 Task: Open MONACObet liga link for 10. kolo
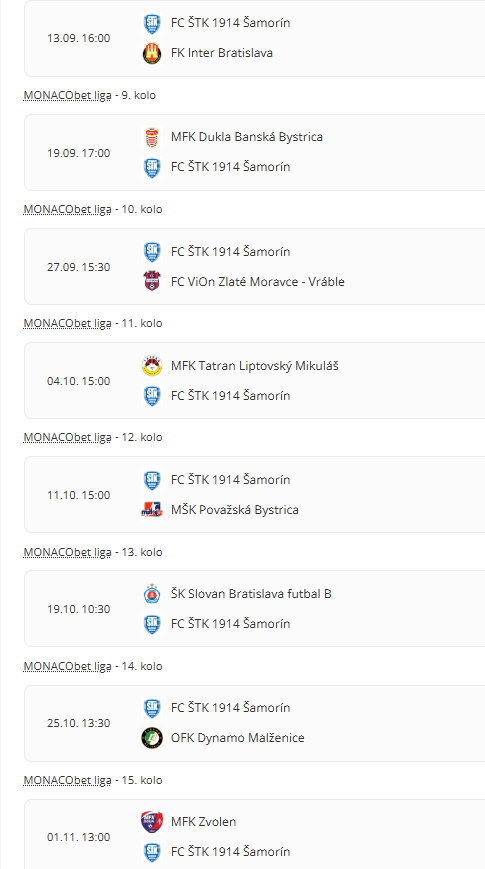coord(68,209)
